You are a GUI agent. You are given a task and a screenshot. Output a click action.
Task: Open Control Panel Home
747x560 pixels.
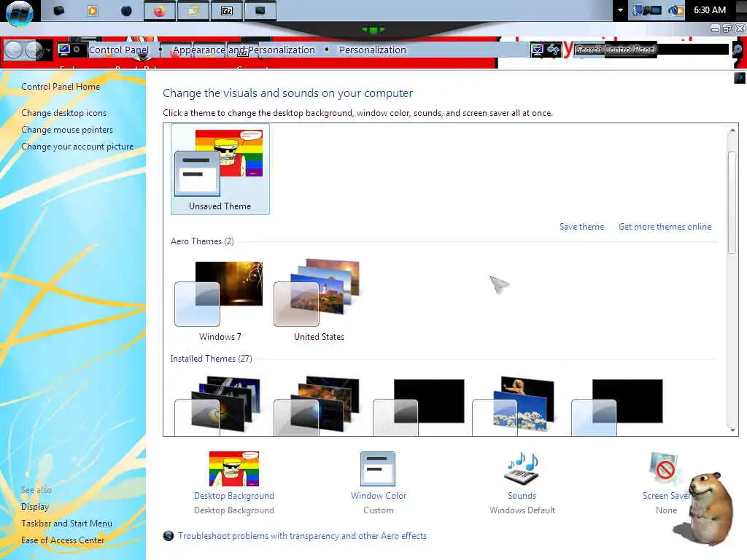pyautogui.click(x=61, y=87)
